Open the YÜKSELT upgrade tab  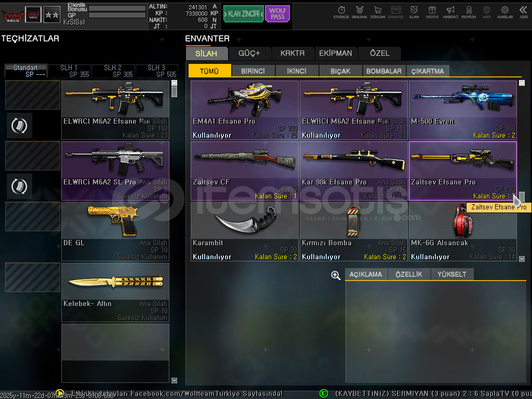(452, 274)
